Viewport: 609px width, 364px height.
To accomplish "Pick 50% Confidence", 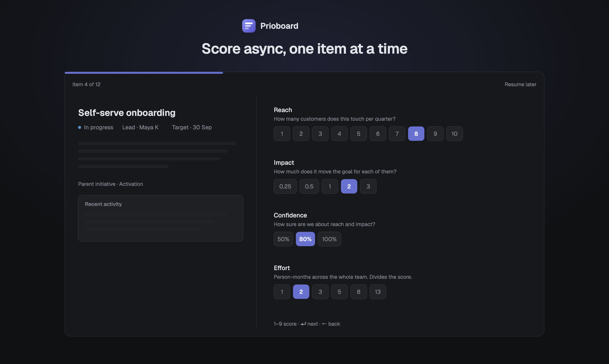I will tap(283, 239).
